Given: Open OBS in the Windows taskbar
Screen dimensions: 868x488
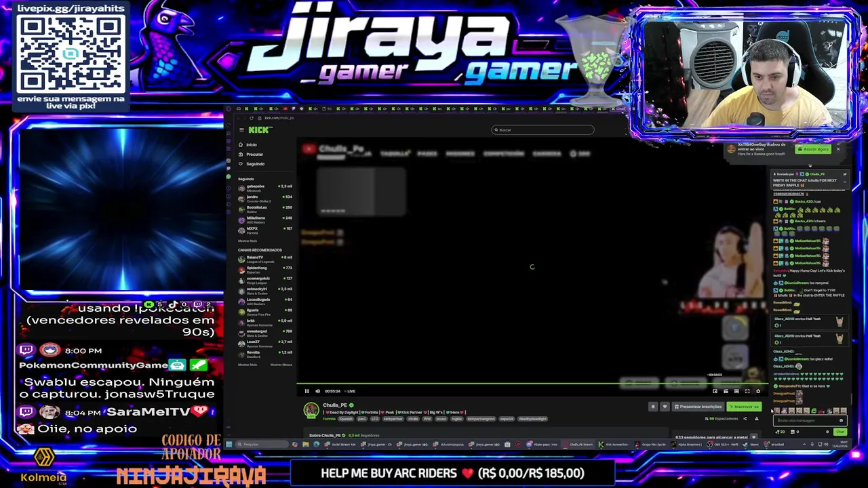Looking at the screenshot, I should 724,444.
